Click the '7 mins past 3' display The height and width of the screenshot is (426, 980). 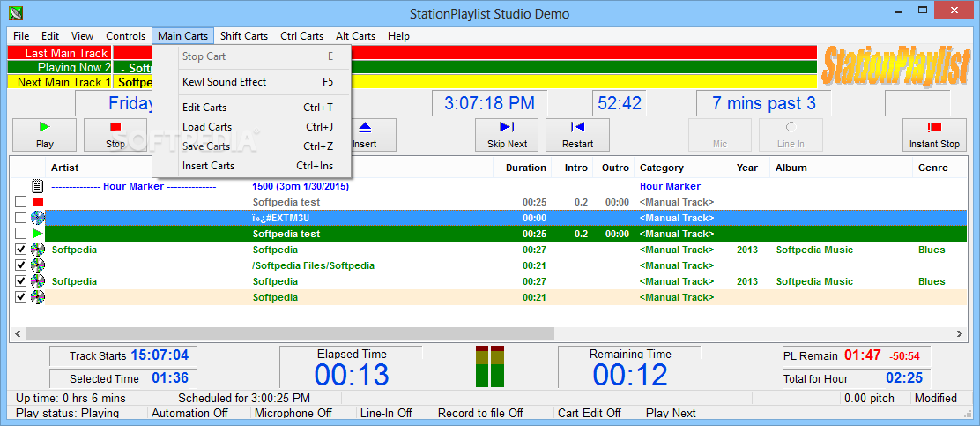click(x=764, y=103)
